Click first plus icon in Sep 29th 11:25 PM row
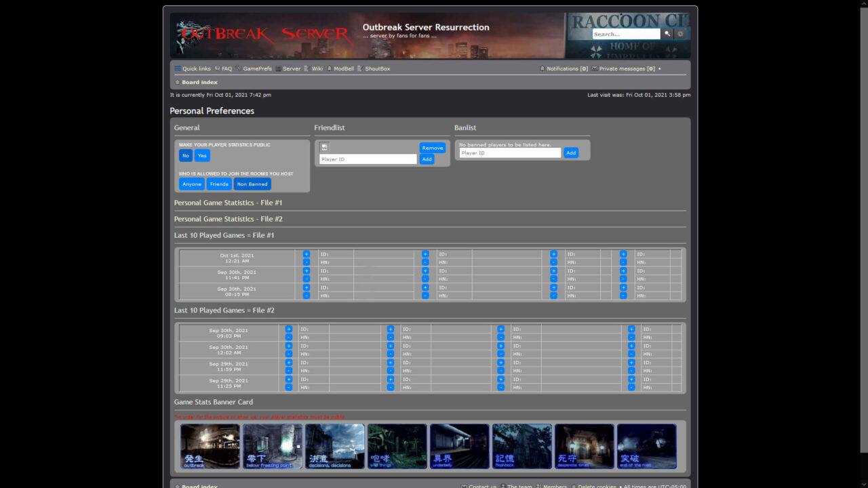This screenshot has width=868, height=488. click(289, 380)
